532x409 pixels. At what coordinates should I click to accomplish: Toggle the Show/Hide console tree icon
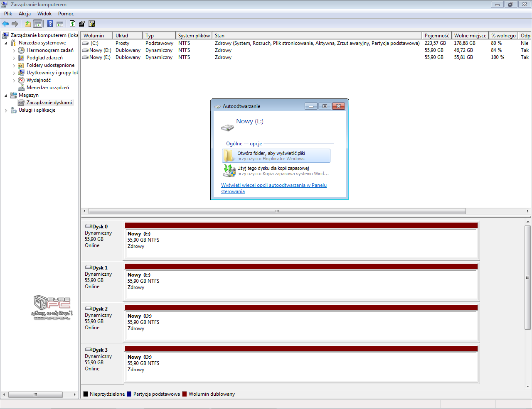click(x=38, y=24)
